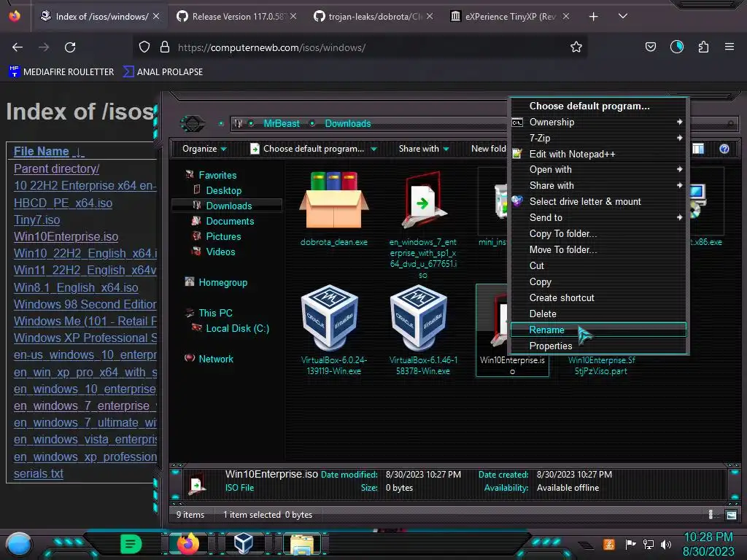Choose Copy To folder in context menu
The image size is (747, 560).
598,234
